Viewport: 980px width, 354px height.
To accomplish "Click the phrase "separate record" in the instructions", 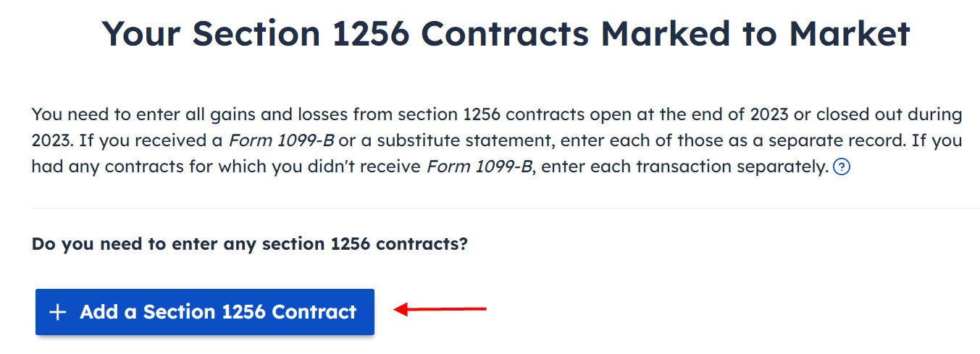I will pos(832,140).
